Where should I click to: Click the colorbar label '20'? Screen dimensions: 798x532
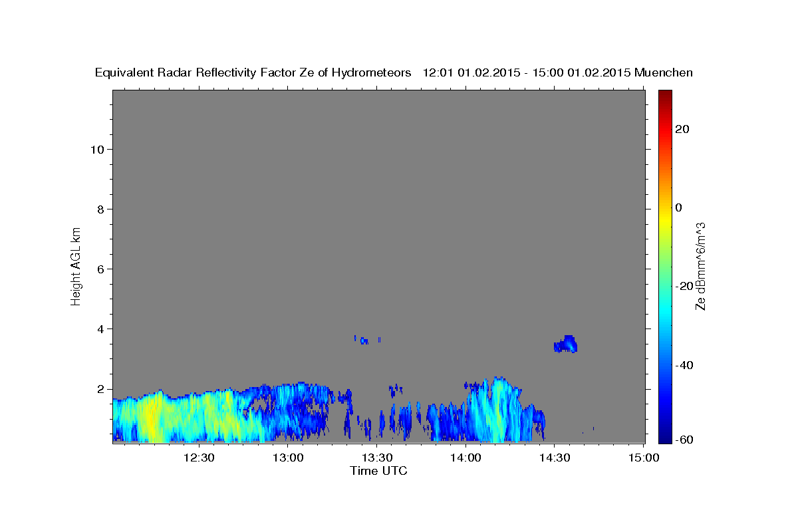[x=682, y=129]
